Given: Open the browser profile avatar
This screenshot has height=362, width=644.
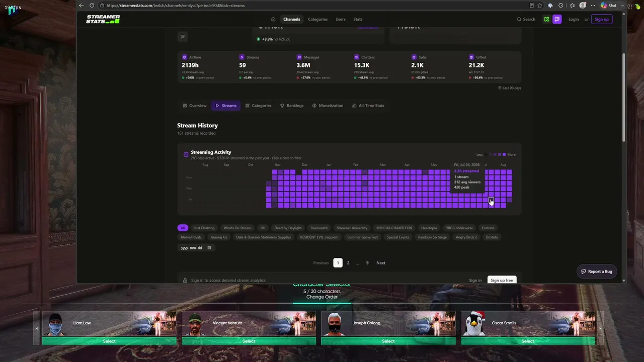Looking at the screenshot, I should (x=583, y=6).
